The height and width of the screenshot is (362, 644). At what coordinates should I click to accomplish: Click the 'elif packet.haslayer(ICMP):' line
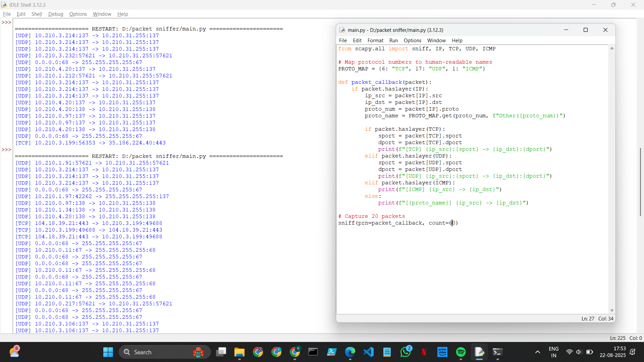click(410, 183)
